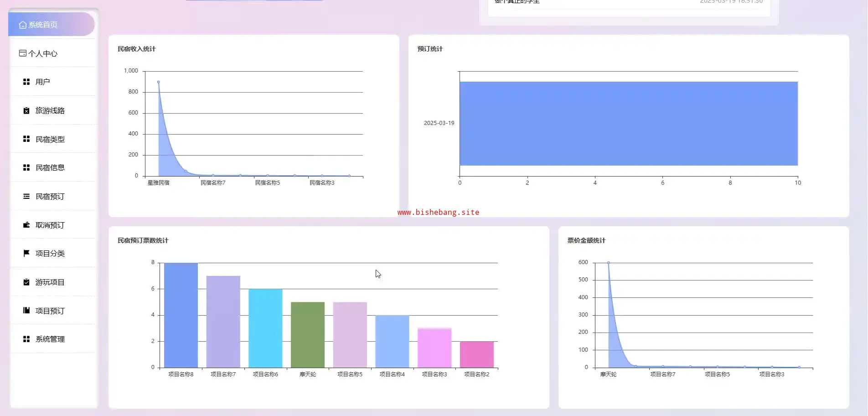Click the 项目名称5 label in 票价金额统计
The height and width of the screenshot is (416, 868).
[x=718, y=374]
